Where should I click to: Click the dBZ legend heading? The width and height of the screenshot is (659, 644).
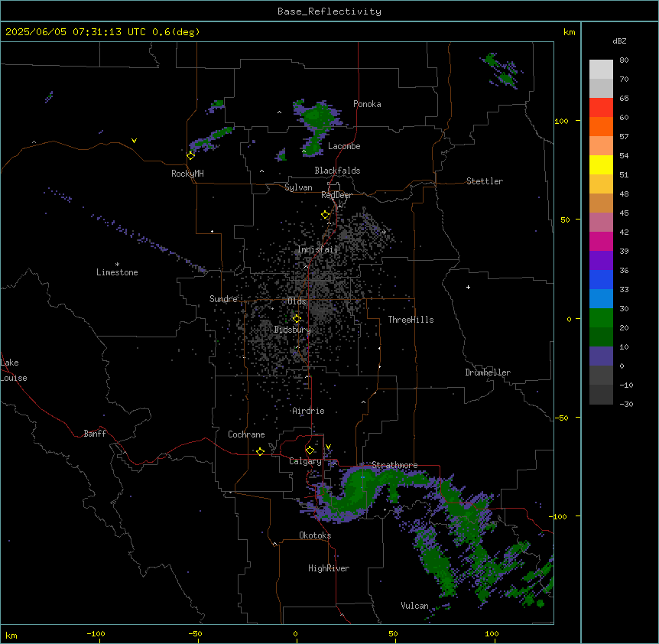(619, 41)
